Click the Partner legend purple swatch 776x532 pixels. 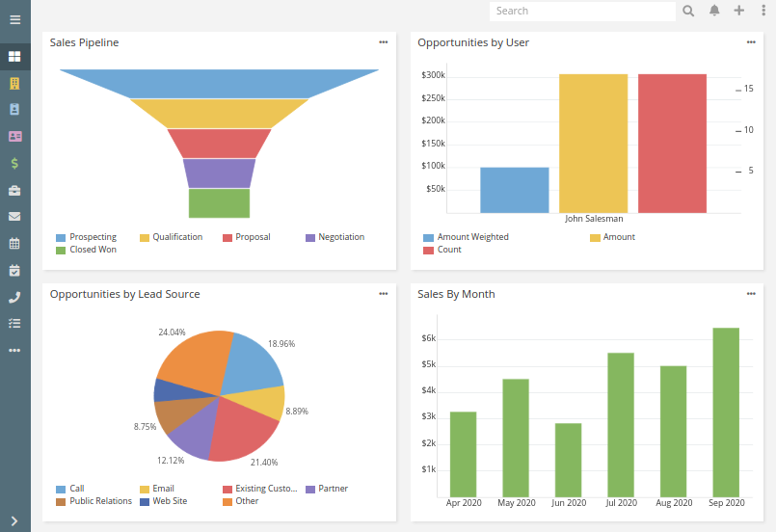click(310, 490)
